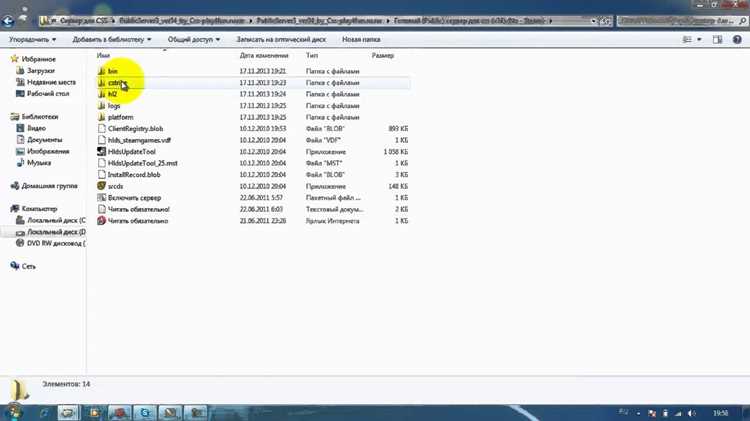Screen dimensions: 750x421
Task: Open the Упорядочить dropdown menu
Action: click(x=33, y=40)
